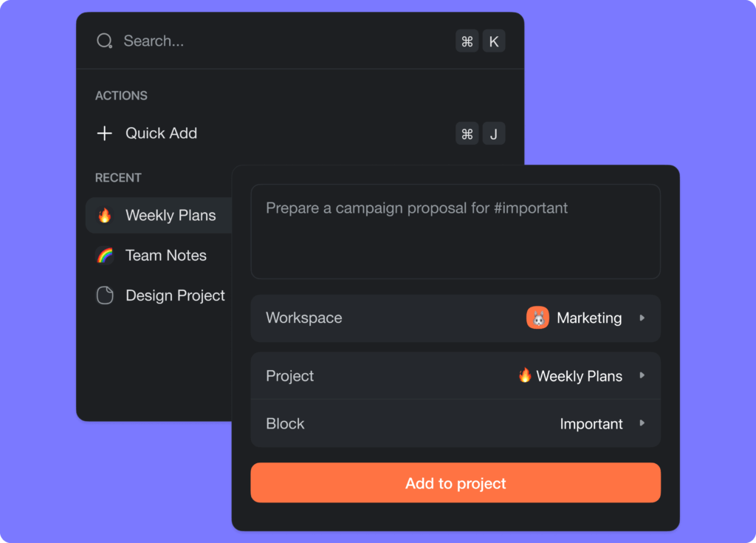Click the campaign proposal text field

[x=456, y=230]
